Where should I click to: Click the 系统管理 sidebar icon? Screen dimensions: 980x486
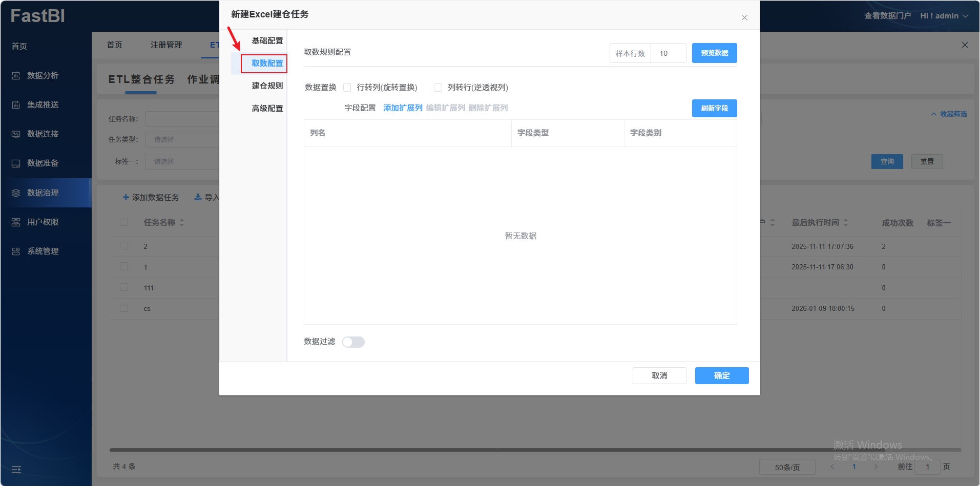pos(16,251)
